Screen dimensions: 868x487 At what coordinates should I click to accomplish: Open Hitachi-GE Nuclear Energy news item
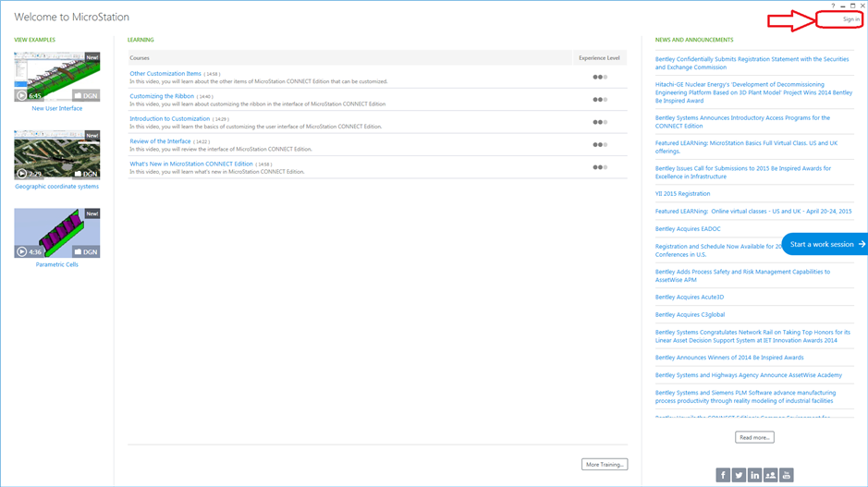(x=753, y=92)
